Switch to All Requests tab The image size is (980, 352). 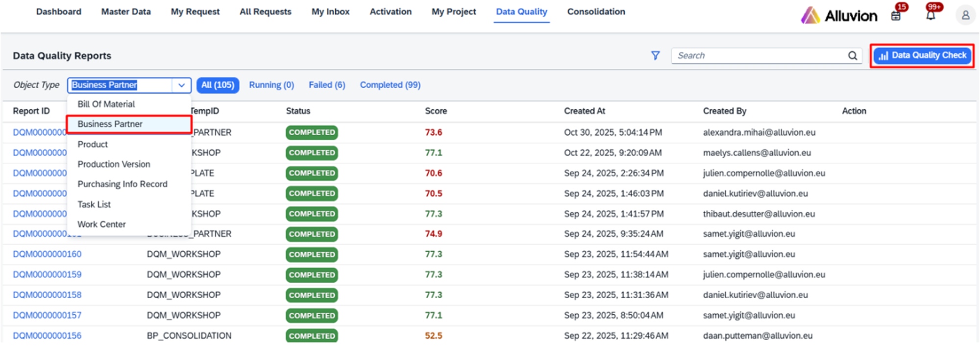tap(266, 12)
